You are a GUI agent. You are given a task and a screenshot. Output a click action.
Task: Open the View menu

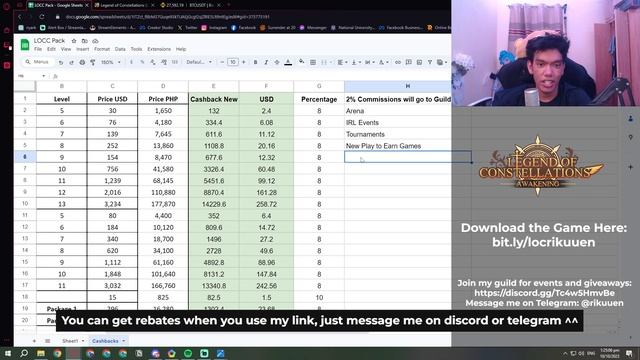(x=66, y=49)
